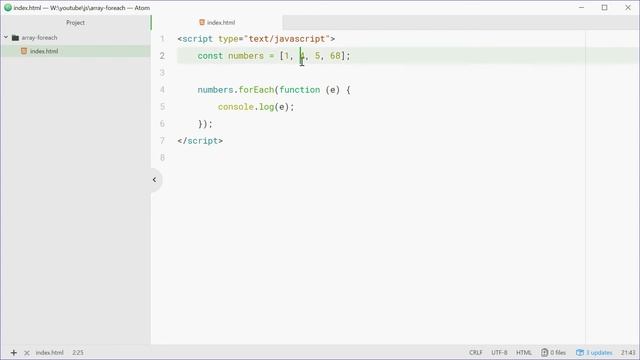Change CRLF line ending setting
Image resolution: width=640 pixels, height=360 pixels.
pos(476,353)
